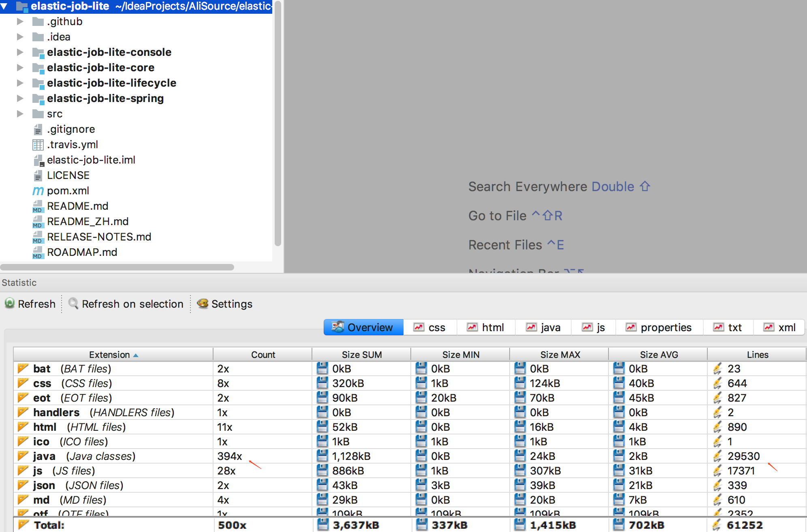Click the Settings palette icon
This screenshot has width=807, height=532.
tap(203, 303)
